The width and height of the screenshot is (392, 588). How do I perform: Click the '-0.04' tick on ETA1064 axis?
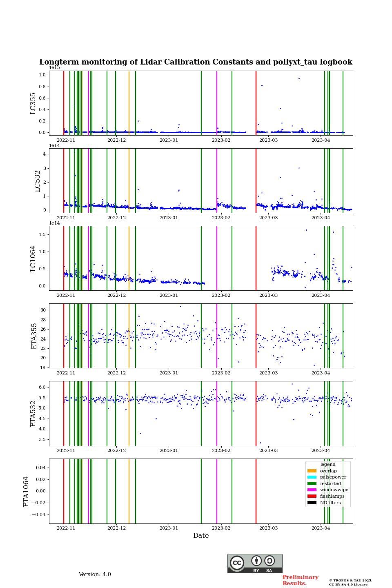(x=39, y=514)
